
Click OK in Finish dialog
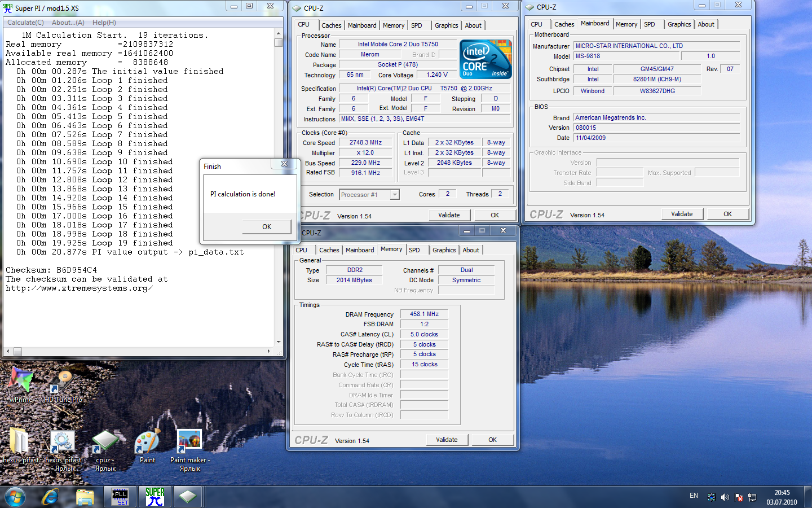coord(267,226)
